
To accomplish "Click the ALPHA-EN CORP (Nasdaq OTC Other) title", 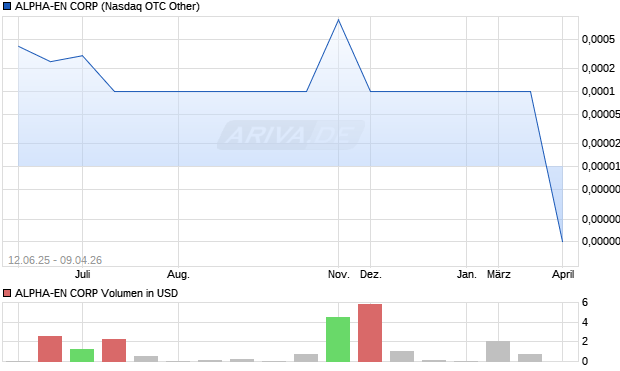I will tap(107, 6).
